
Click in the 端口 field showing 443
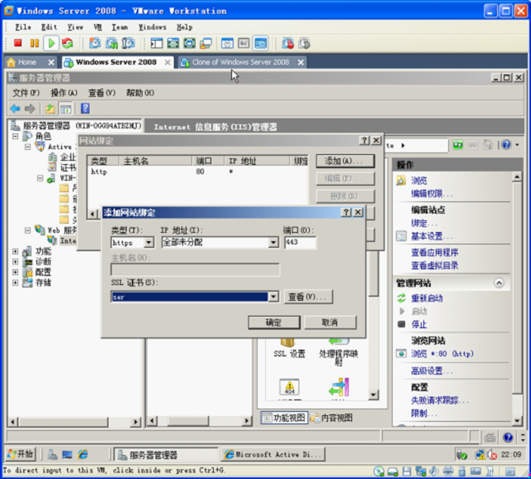point(300,243)
